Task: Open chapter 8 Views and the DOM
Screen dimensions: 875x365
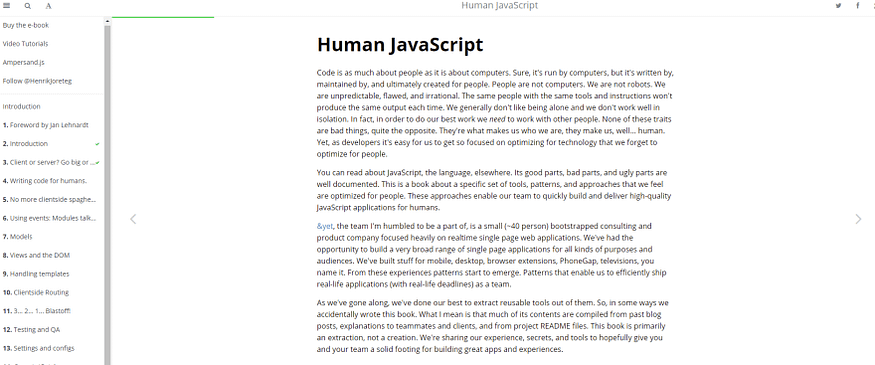Action: pos(36,255)
